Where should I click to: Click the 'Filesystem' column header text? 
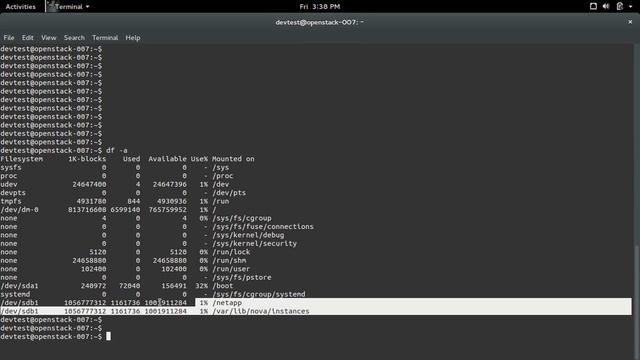coord(21,159)
